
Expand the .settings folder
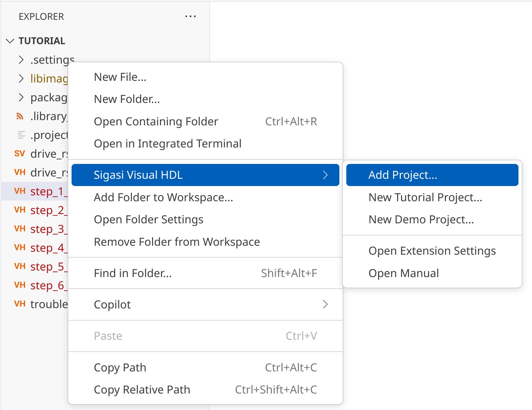(x=21, y=60)
